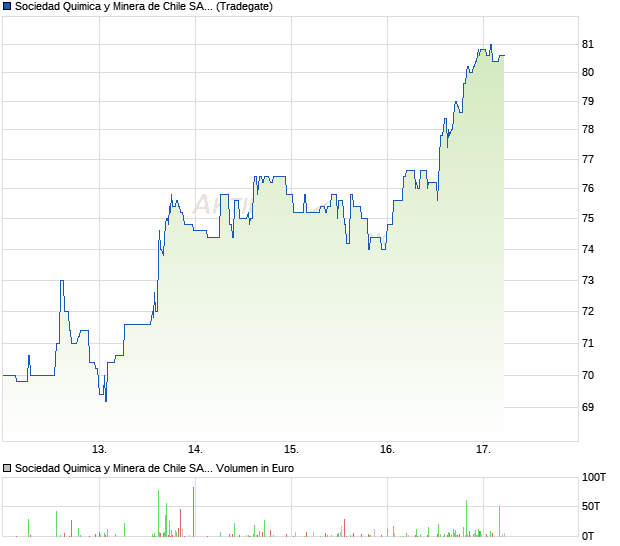620x546 pixels.
Task: Click the y-axis label 73
Action: tap(588, 280)
